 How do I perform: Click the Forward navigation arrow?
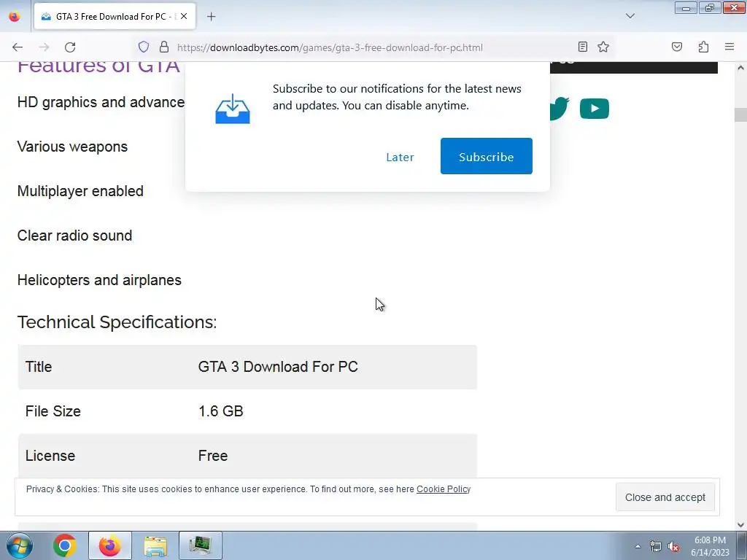coord(44,47)
